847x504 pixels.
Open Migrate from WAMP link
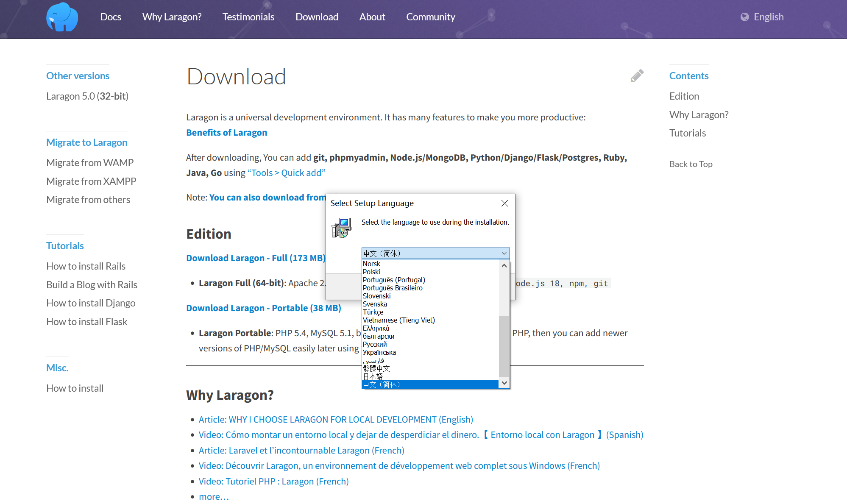pyautogui.click(x=90, y=163)
